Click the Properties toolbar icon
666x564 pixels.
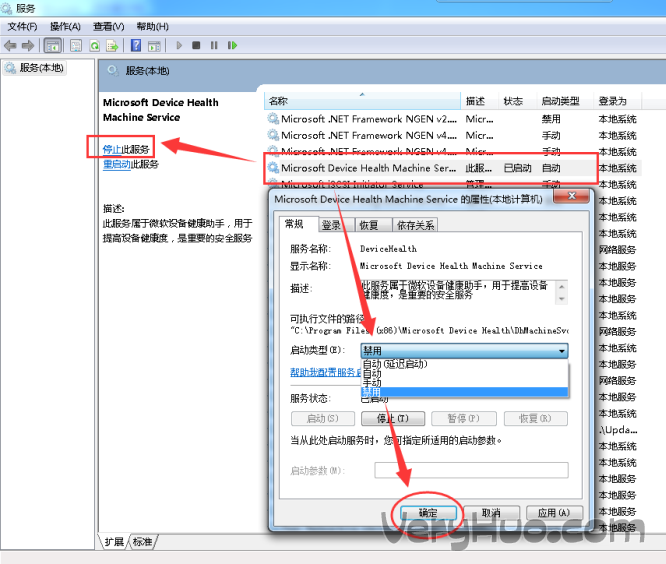point(76,45)
